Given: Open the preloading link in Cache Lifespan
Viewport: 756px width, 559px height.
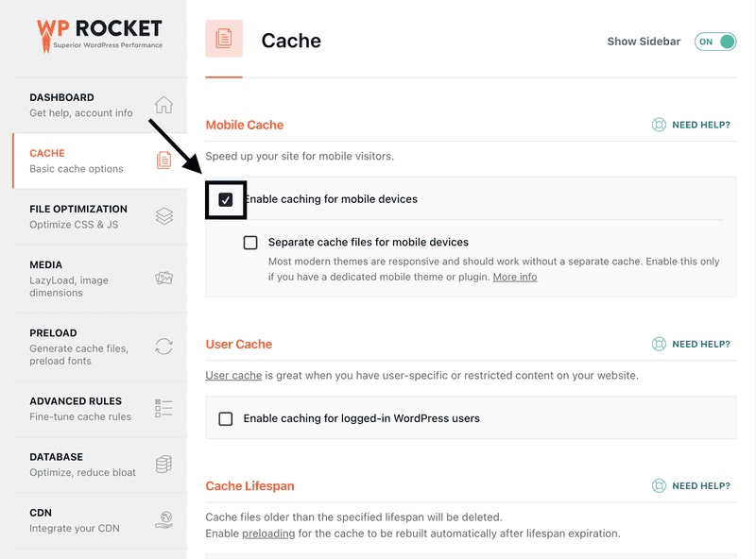Looking at the screenshot, I should click(x=268, y=534).
